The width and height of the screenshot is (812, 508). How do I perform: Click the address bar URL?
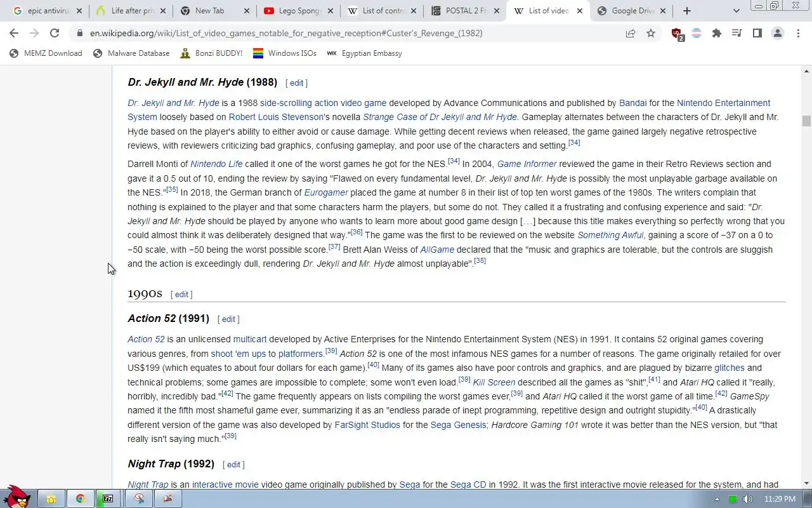(286, 33)
